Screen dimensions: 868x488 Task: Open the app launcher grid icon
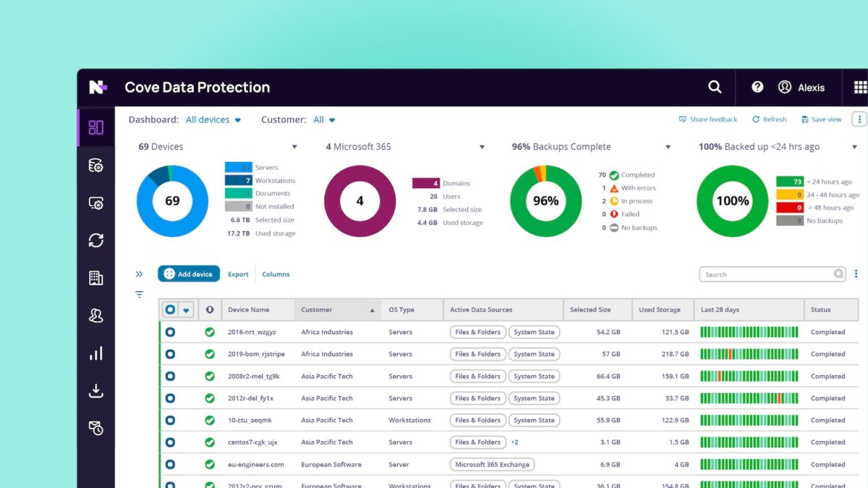click(860, 87)
